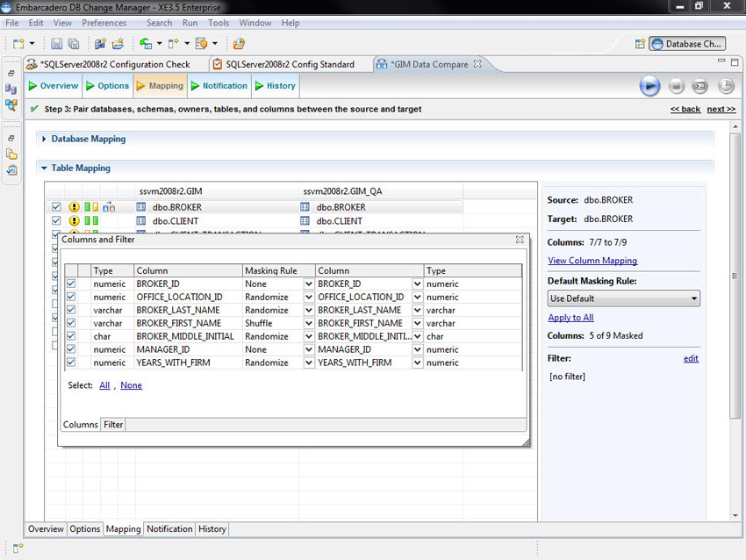
Task: Open the Tools menu
Action: [219, 23]
